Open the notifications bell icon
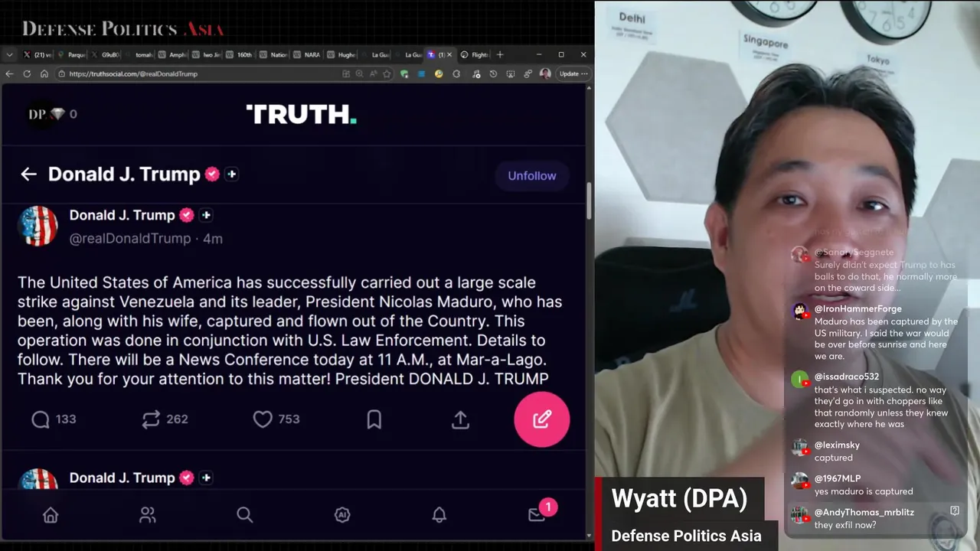The width and height of the screenshot is (980, 551). (439, 515)
